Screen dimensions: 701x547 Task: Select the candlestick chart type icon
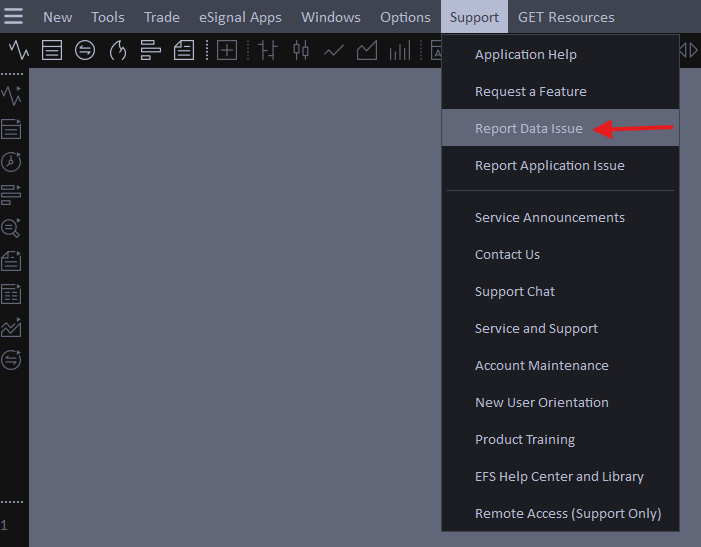[301, 51]
